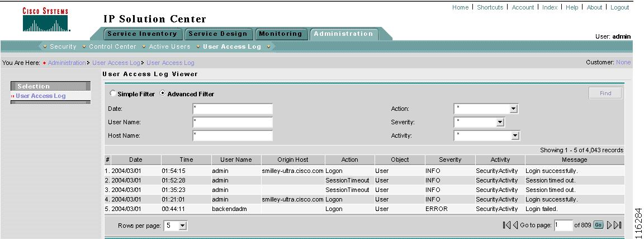Click the Find button

(x=605, y=93)
